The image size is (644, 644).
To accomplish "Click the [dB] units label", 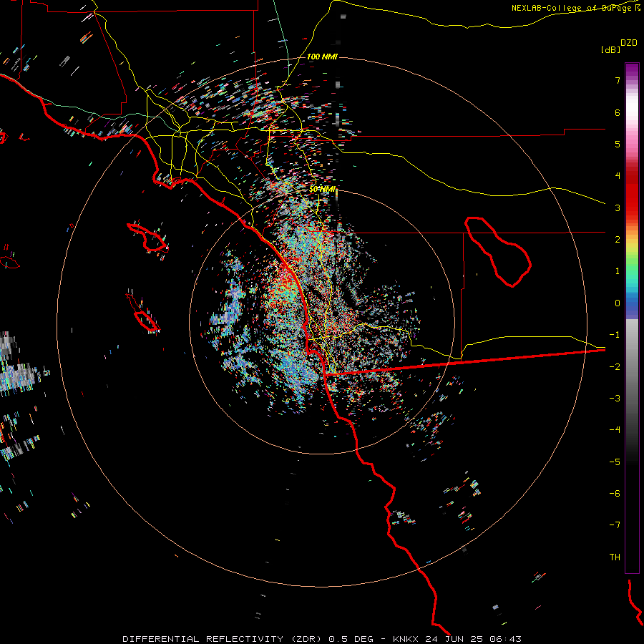I will click(610, 49).
